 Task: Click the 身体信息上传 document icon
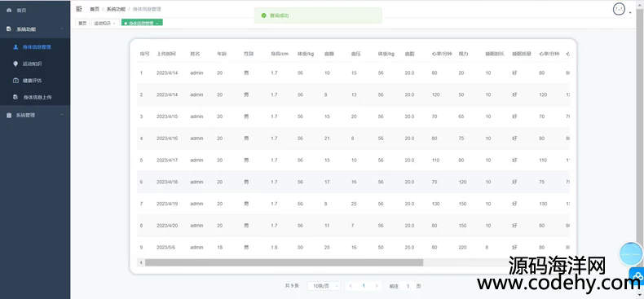click(x=15, y=97)
